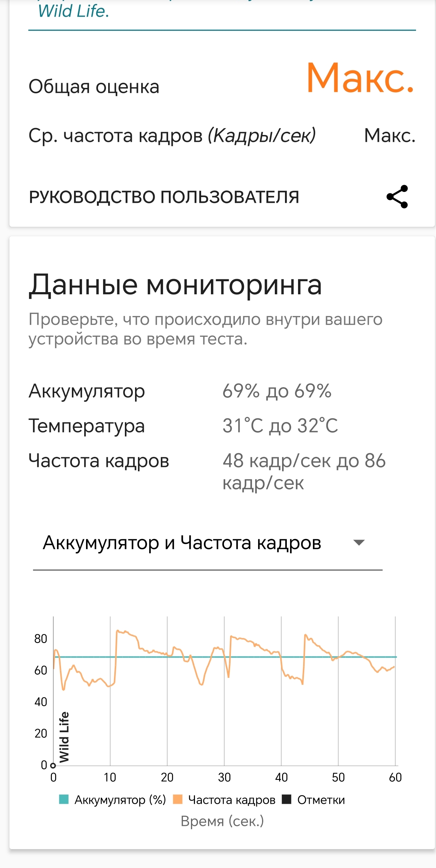
Task: Tap frame rate peak near 11 seconds
Action: tap(118, 631)
